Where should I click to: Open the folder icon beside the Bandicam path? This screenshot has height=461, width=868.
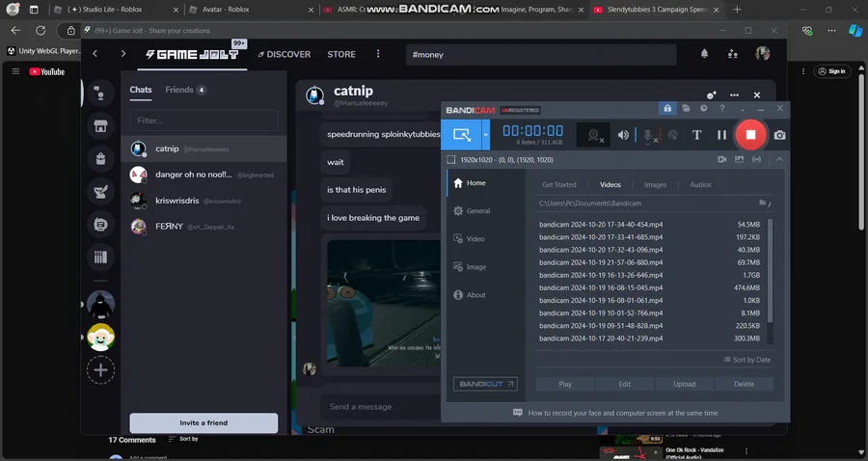pyautogui.click(x=762, y=203)
